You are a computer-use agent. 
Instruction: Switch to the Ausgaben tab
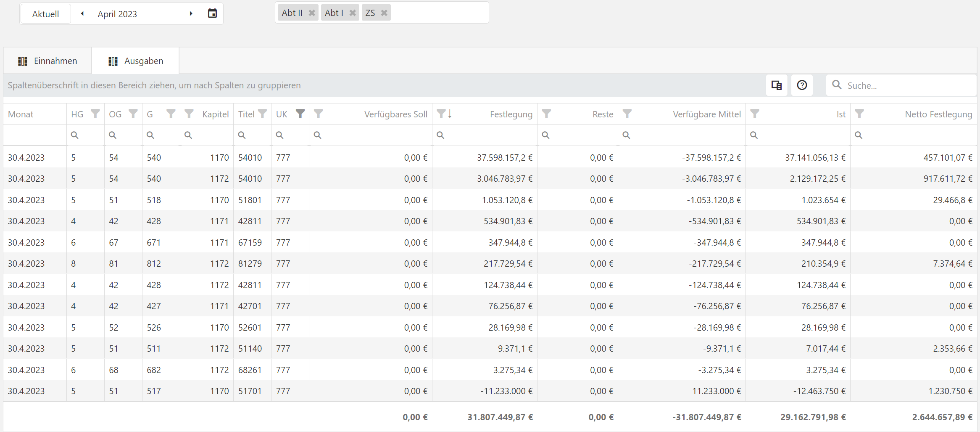click(135, 61)
